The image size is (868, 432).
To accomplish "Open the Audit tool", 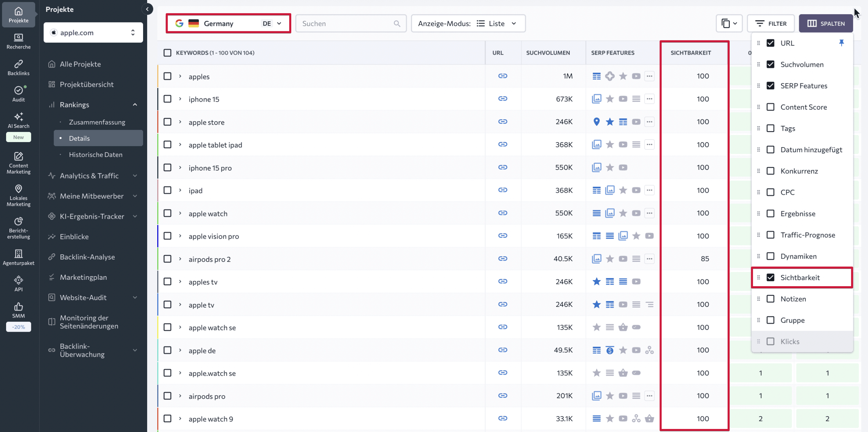I will click(x=18, y=94).
